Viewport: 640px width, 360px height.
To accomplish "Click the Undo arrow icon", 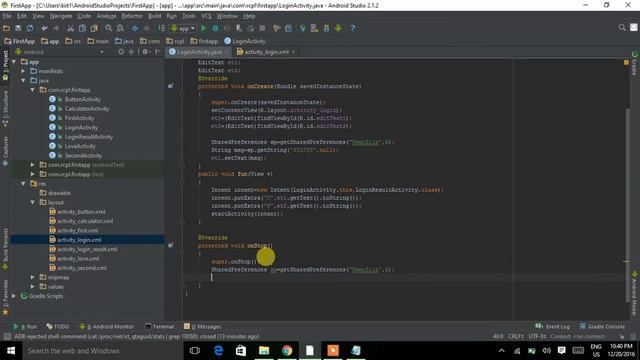I will [x=44, y=28].
